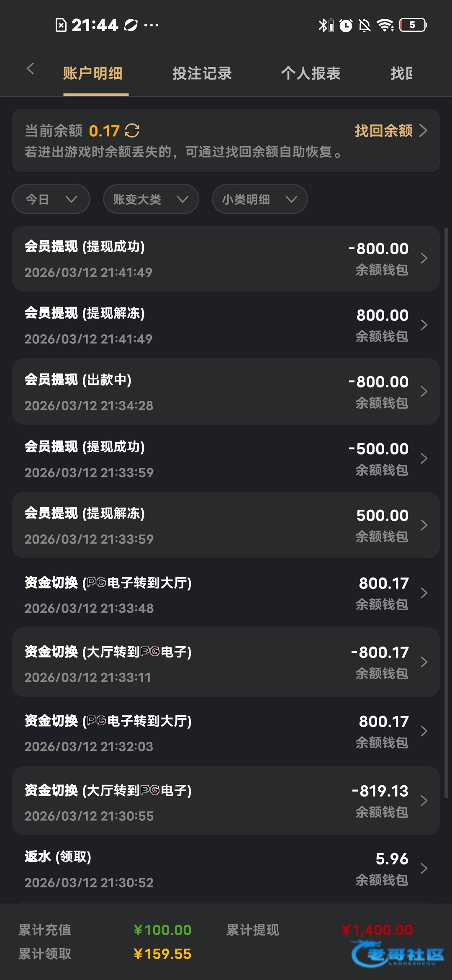Open the 小类明细 filter dropdown

click(x=259, y=199)
